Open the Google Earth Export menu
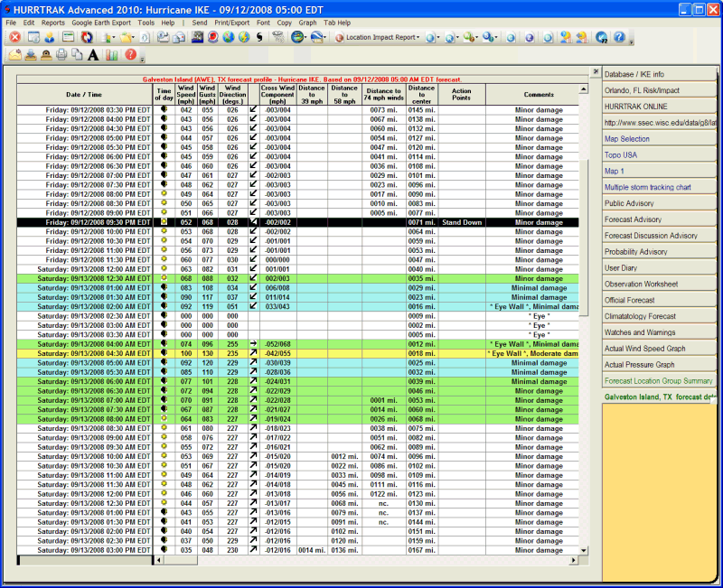The width and height of the screenshot is (723, 588). click(101, 22)
